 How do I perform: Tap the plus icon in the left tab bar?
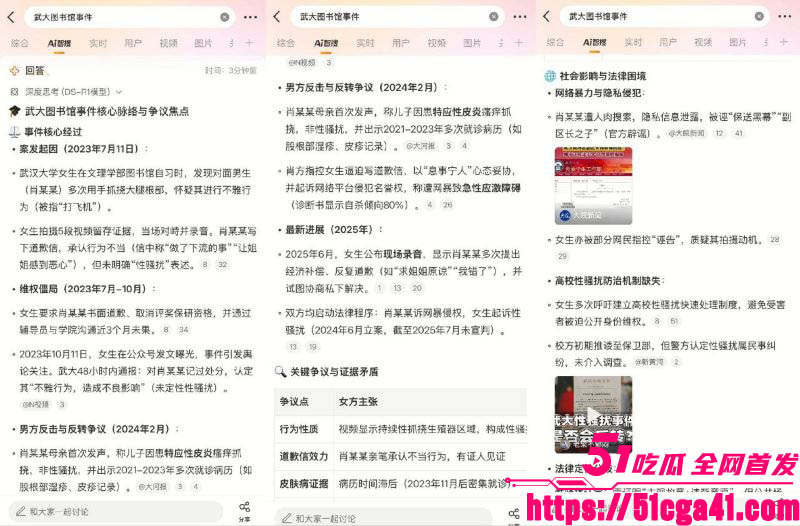tap(249, 43)
